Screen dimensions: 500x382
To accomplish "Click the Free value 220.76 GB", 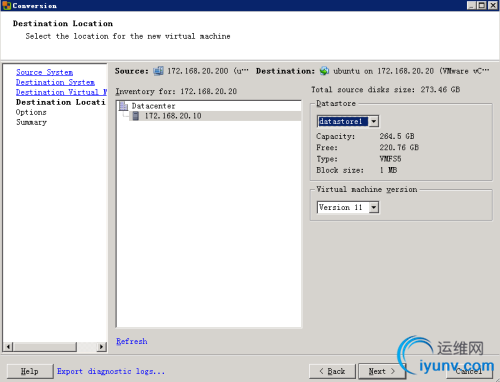I will 399,148.
